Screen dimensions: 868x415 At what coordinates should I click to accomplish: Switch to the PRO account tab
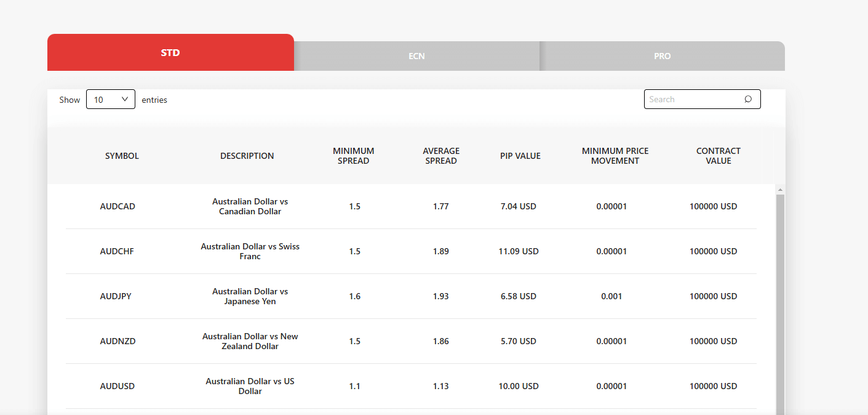(x=662, y=56)
